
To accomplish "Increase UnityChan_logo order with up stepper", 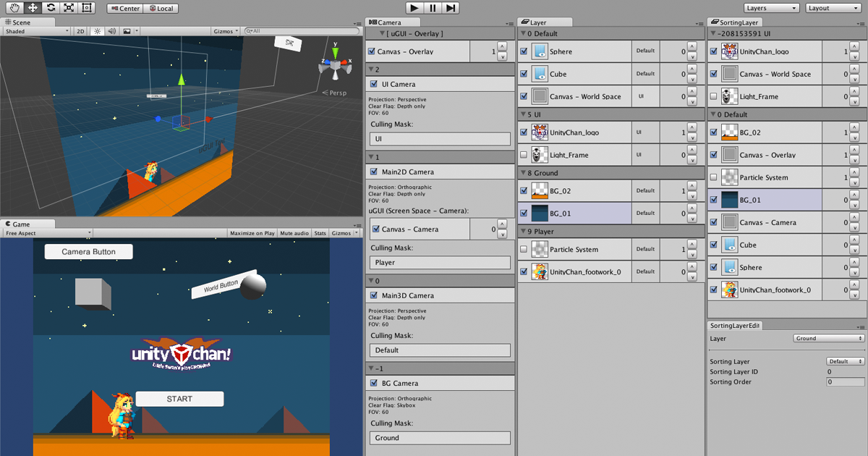I will (x=693, y=129).
